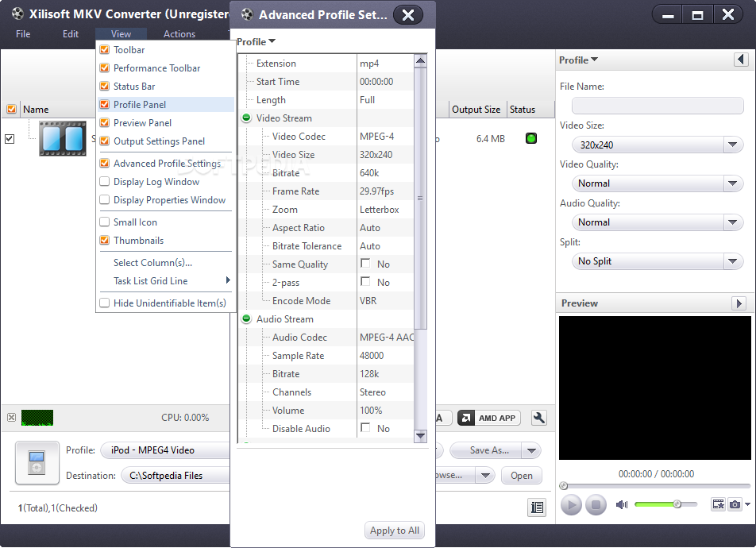Open the Browse arrow dropdown
Viewport: 756px width, 548px height.
[x=485, y=476]
